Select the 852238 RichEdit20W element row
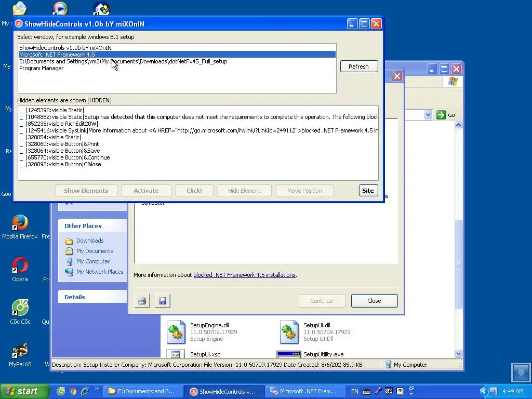Screen dimensions: 532x399 (198, 124)
